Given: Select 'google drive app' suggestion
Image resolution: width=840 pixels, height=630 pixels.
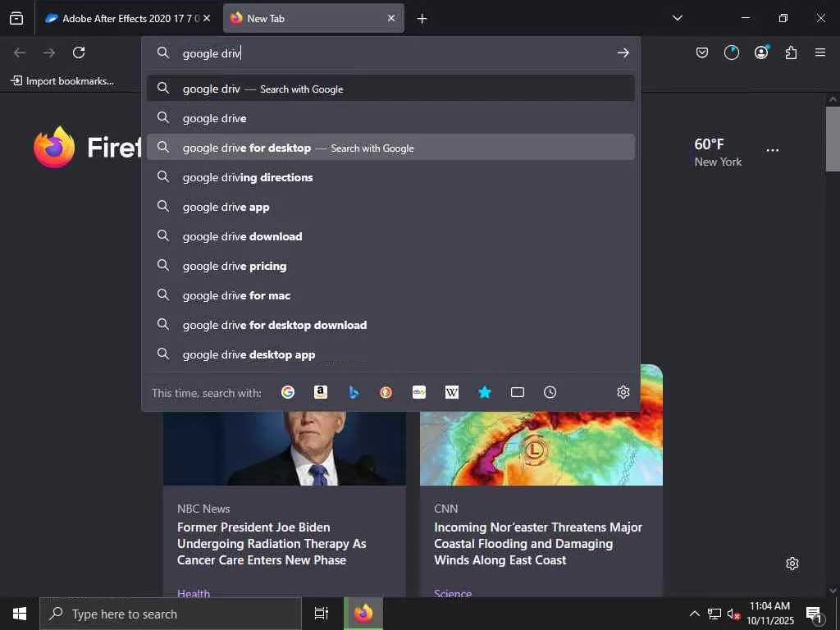Looking at the screenshot, I should [390, 207].
